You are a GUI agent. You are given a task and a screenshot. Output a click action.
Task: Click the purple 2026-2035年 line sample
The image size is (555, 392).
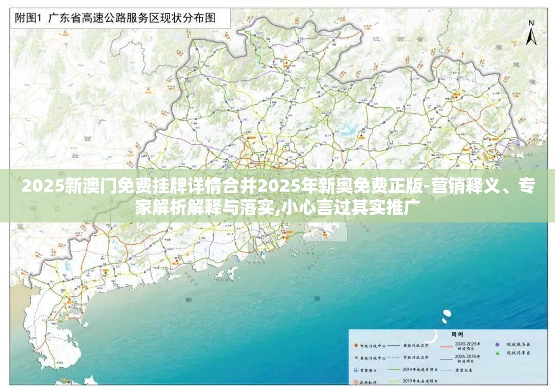point(447,360)
